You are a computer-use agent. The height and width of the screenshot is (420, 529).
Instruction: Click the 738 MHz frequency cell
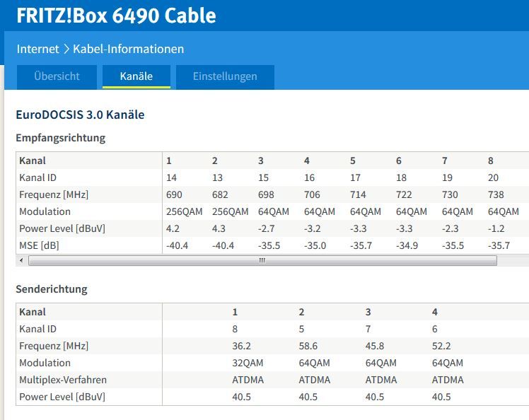(x=496, y=194)
